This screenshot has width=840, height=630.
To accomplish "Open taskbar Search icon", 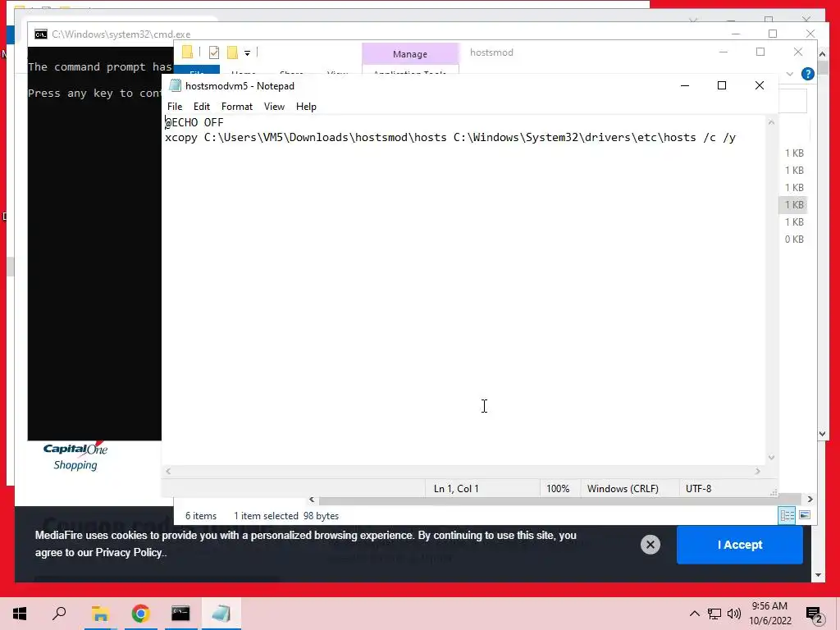I will point(59,614).
